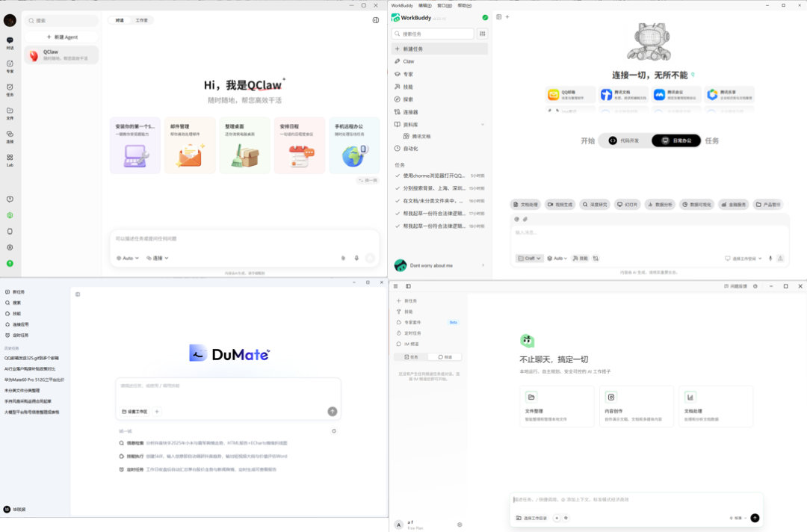The height and width of the screenshot is (532, 807).
Task: Select the 对话 toggle in QClaw header
Action: pos(120,21)
